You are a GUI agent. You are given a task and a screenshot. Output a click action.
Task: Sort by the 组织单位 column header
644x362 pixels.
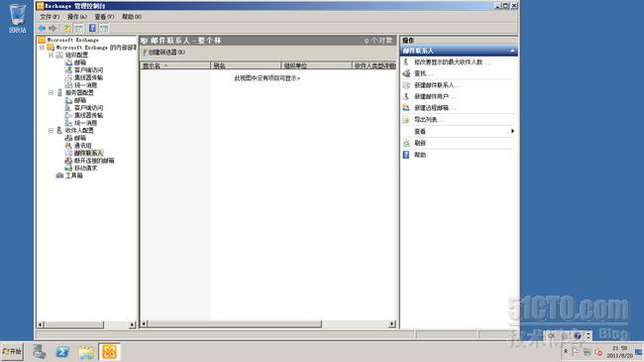[x=316, y=65]
